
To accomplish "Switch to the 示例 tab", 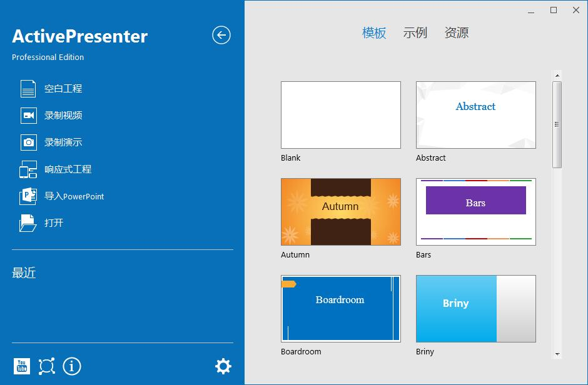I will coord(415,33).
